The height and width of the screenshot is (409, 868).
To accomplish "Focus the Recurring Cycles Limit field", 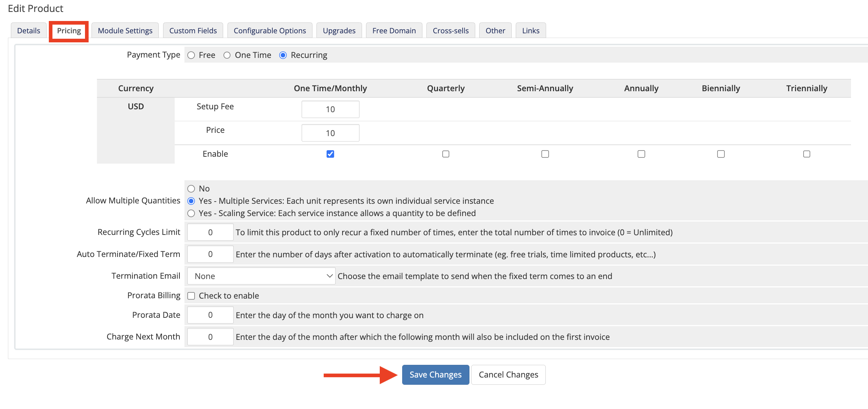I will click(210, 232).
